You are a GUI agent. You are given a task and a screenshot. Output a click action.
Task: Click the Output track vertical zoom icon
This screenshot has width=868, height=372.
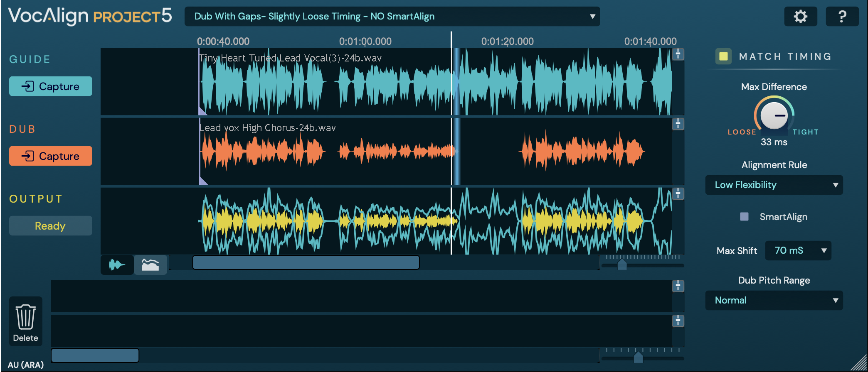coord(678,193)
